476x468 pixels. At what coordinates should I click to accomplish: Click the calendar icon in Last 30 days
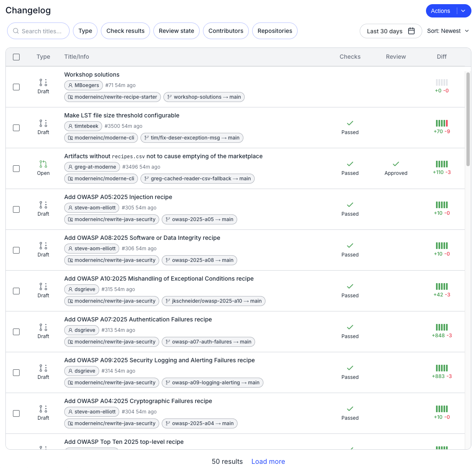coord(411,31)
